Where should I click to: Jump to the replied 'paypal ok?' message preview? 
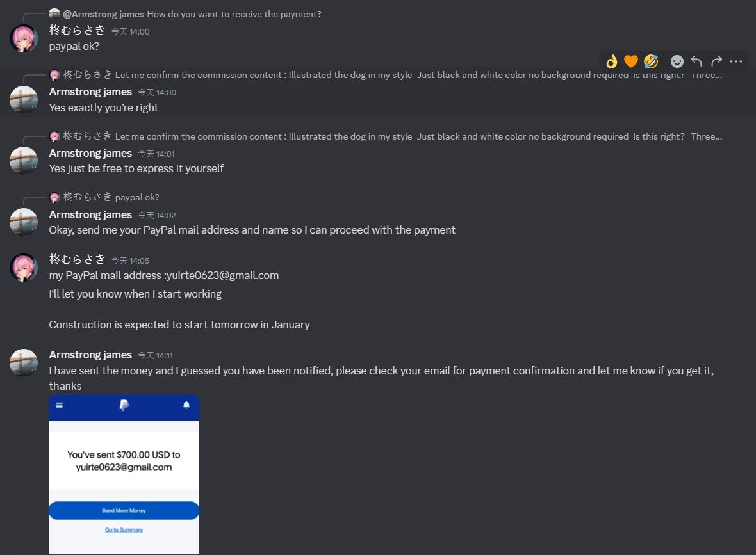coord(137,197)
